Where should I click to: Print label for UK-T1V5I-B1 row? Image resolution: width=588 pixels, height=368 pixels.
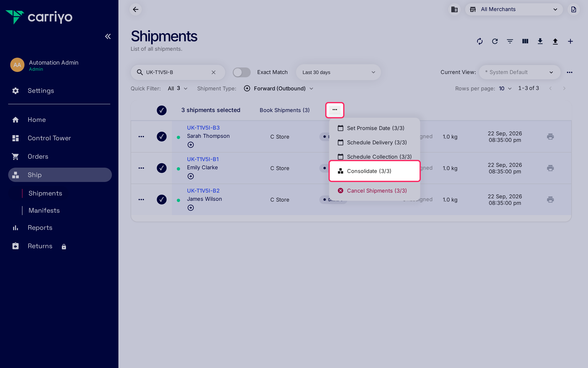coord(550,168)
